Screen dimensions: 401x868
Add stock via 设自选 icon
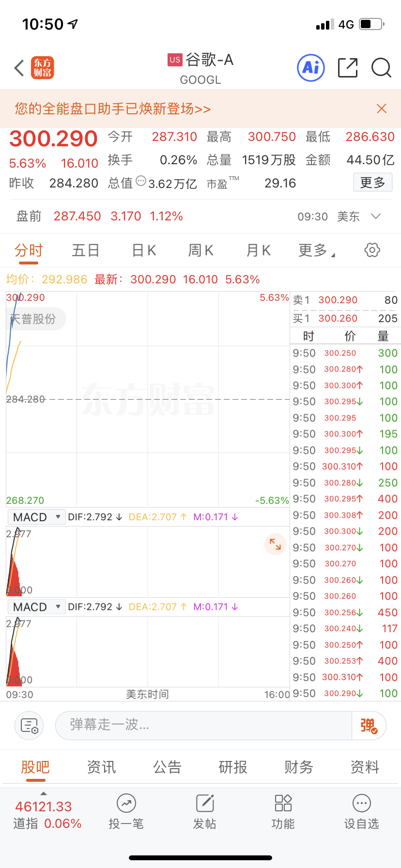(362, 804)
